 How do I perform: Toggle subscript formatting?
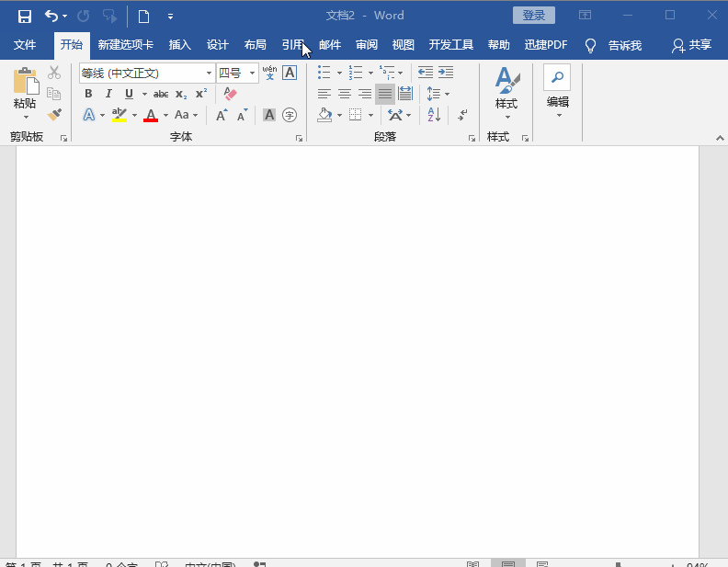pos(181,94)
